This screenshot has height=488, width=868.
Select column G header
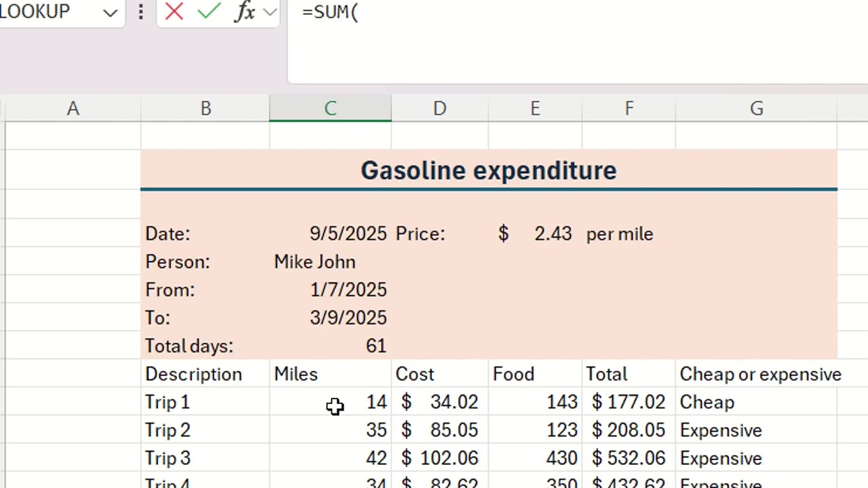click(x=756, y=108)
